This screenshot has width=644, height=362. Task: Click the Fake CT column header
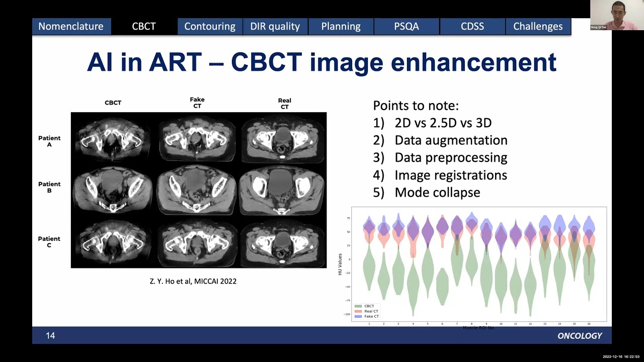pyautogui.click(x=197, y=103)
